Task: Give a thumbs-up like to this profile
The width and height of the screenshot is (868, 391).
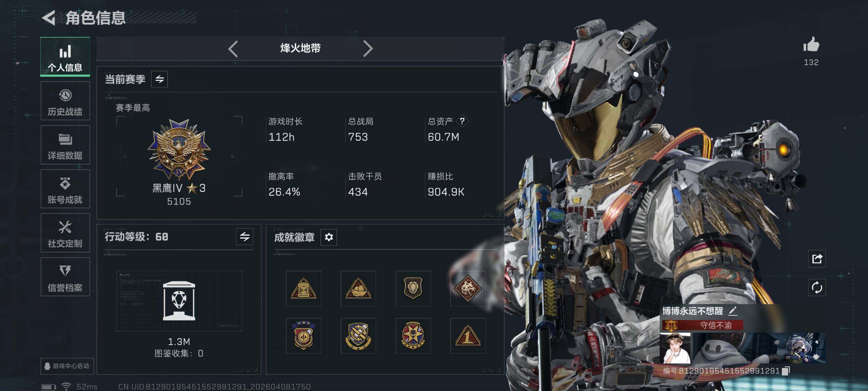Action: point(811,45)
